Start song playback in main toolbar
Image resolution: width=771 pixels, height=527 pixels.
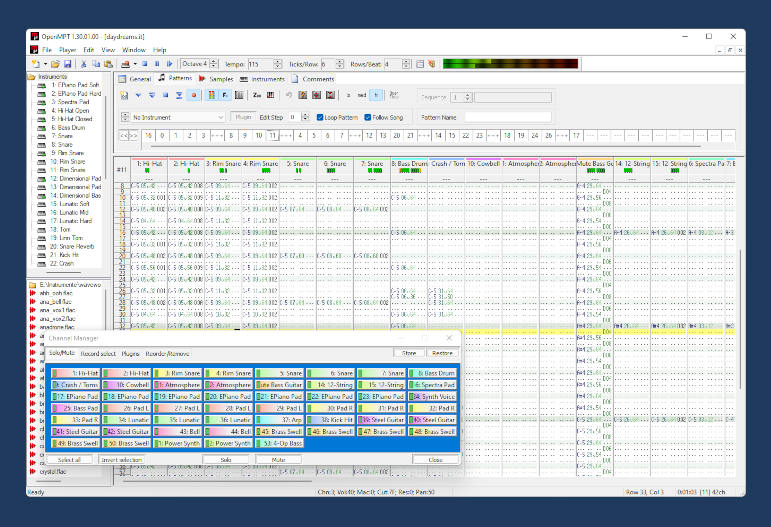point(170,64)
